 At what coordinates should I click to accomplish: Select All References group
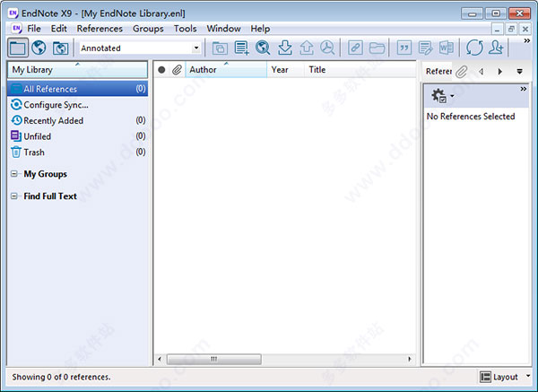(x=77, y=89)
